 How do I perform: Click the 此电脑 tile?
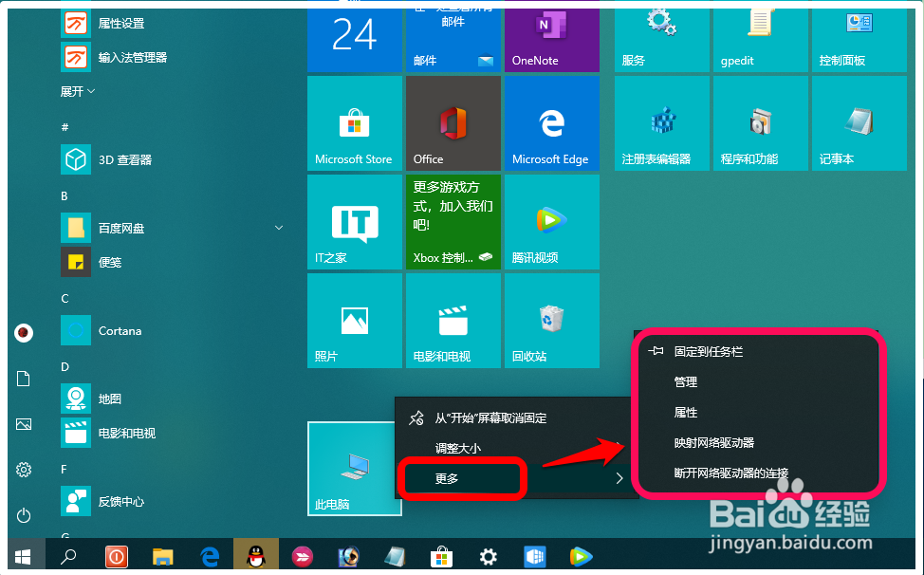click(354, 469)
